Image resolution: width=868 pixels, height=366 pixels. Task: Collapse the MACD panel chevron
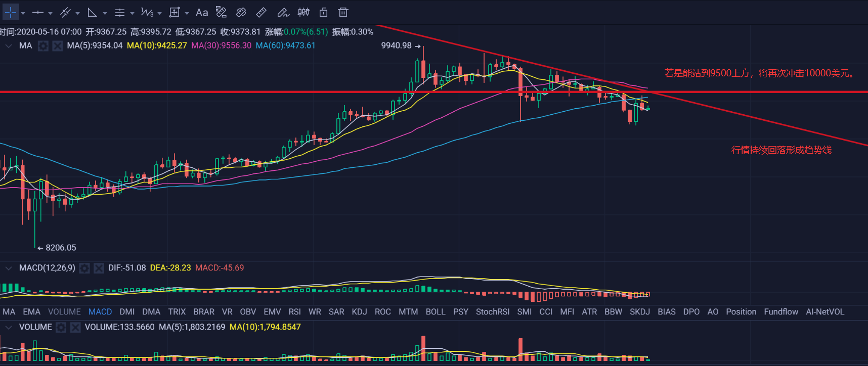click(x=9, y=268)
